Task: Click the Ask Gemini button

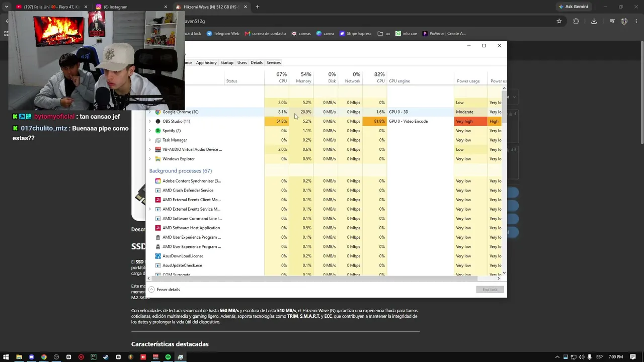Action: point(573,7)
